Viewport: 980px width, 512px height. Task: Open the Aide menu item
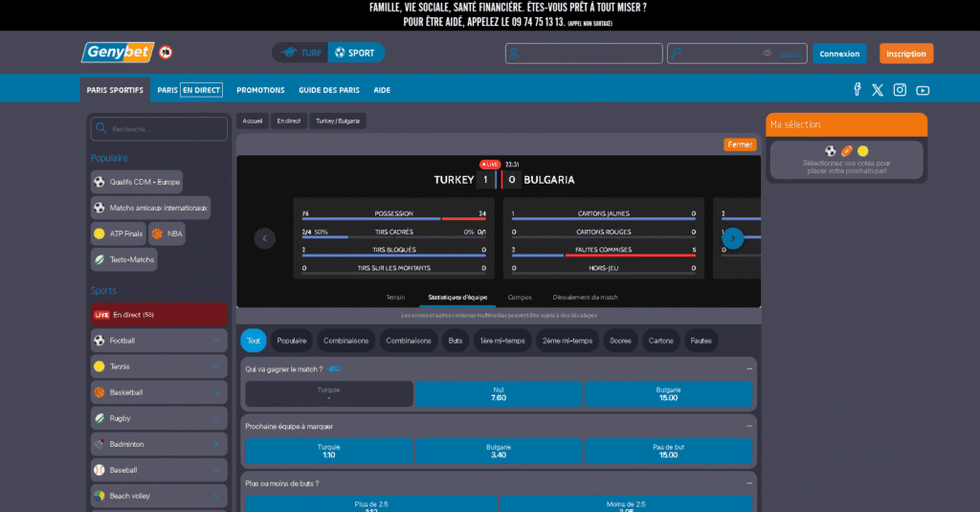click(382, 90)
